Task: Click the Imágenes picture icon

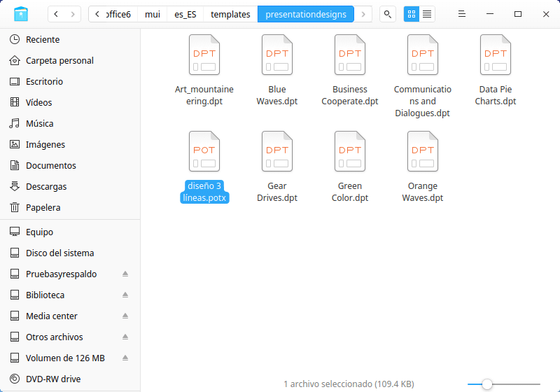Action: 15,145
